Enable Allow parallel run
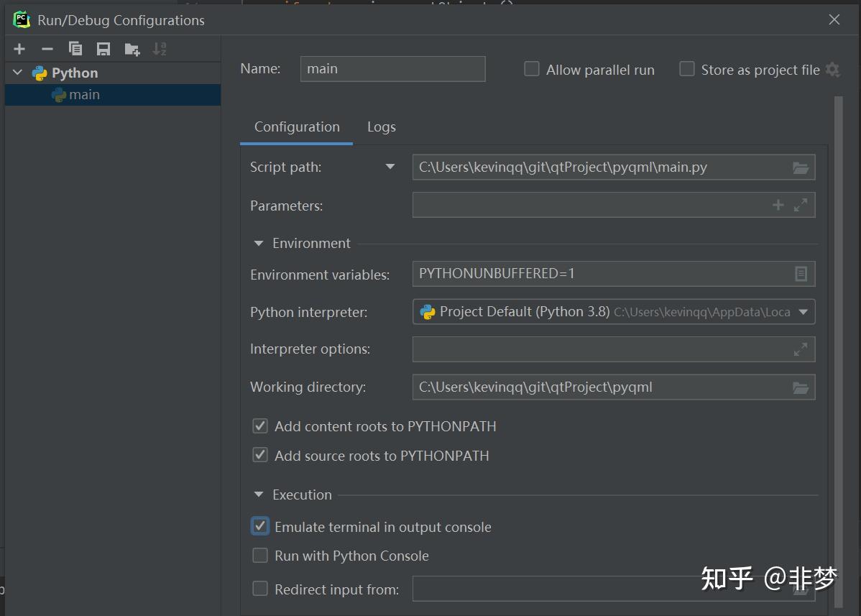The height and width of the screenshot is (616, 861). tap(532, 69)
